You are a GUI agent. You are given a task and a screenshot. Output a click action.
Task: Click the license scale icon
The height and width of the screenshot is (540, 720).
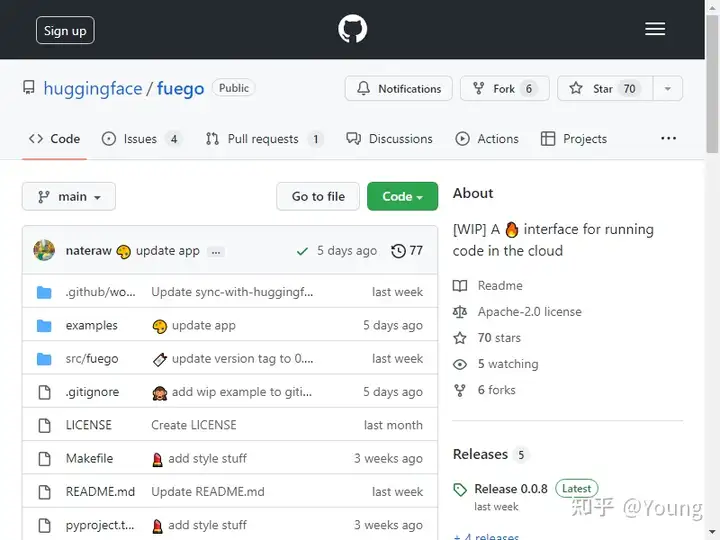click(460, 312)
